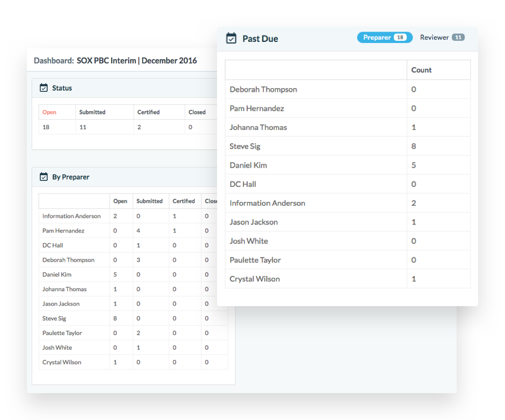Screen dimensions: 505x420
Task: Click the Status panel title
Action: pyautogui.click(x=62, y=88)
